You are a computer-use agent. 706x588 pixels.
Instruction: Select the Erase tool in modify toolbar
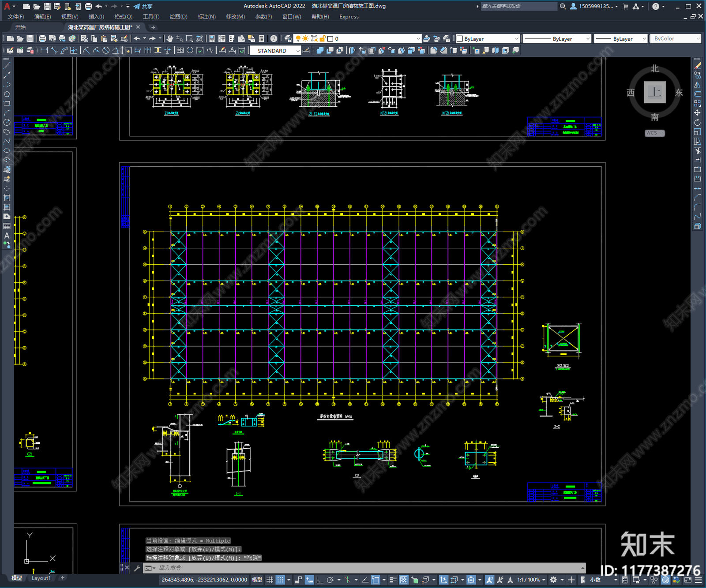tap(697, 65)
